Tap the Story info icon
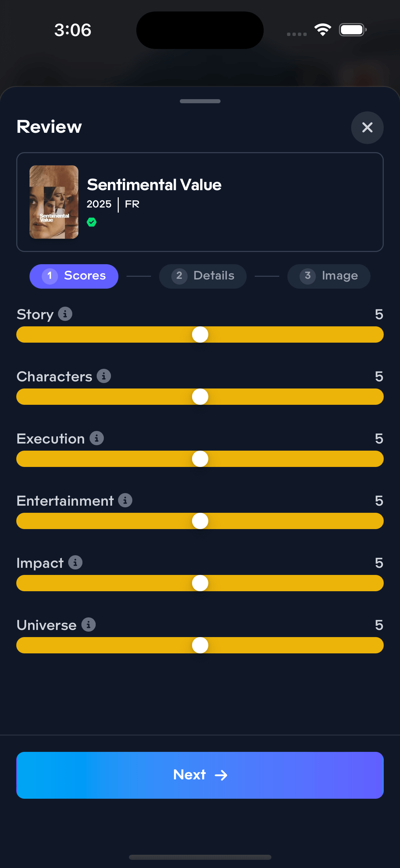400x868 pixels. (65, 314)
